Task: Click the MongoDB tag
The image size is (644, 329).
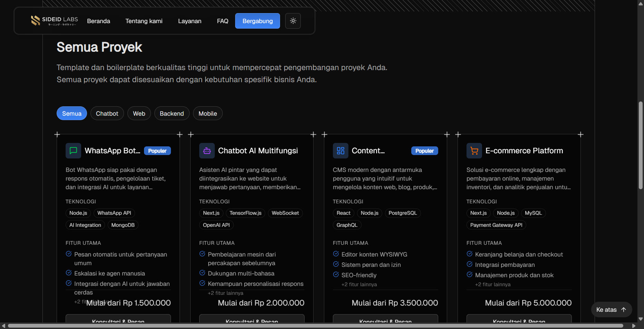Action: pos(123,225)
